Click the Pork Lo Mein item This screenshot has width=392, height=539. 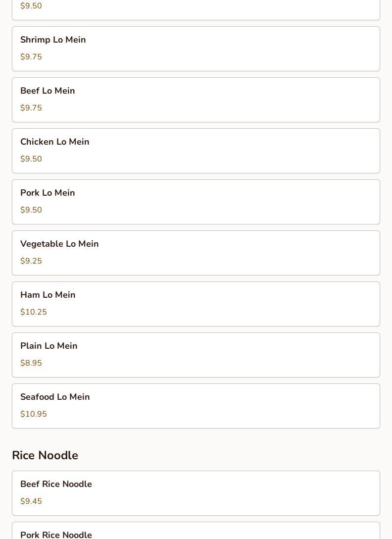(48, 193)
